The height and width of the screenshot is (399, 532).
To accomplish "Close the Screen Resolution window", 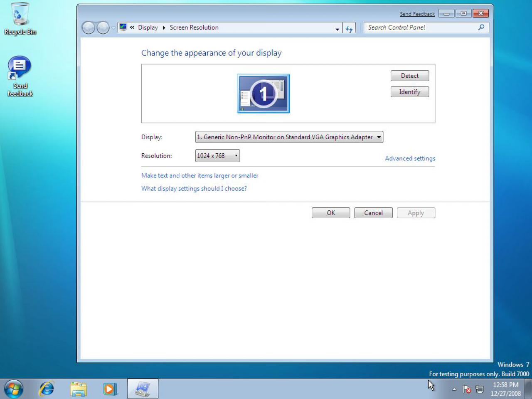I will tap(481, 13).
